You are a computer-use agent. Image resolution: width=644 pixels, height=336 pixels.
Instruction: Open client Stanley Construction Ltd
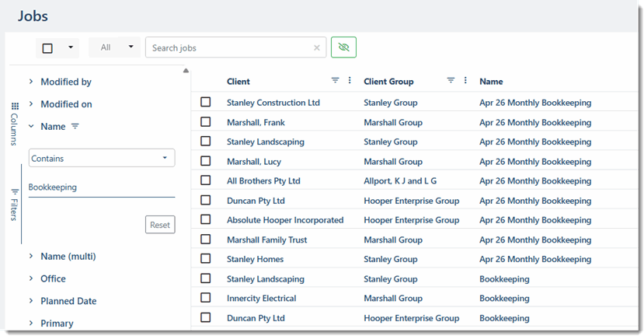click(x=273, y=103)
